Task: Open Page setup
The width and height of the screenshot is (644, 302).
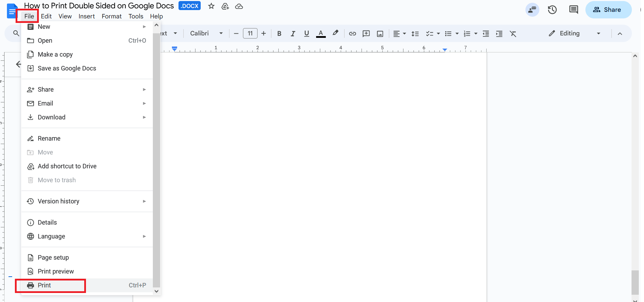Action: (x=87, y=258)
